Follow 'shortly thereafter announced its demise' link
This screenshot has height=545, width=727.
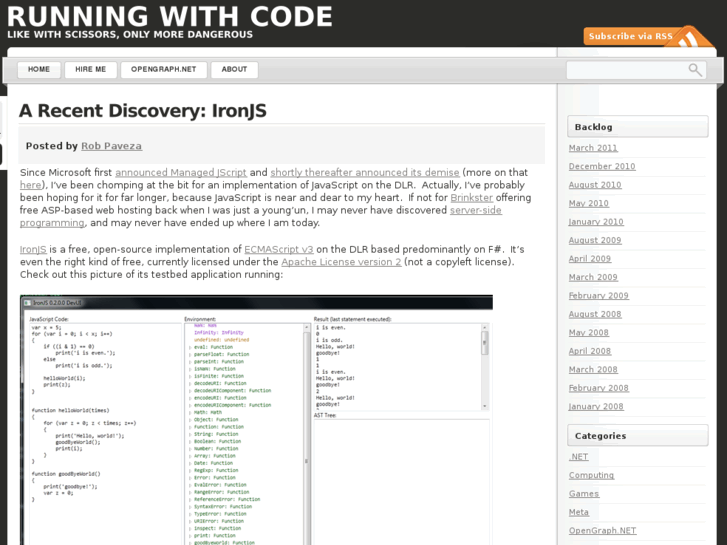[x=365, y=173]
